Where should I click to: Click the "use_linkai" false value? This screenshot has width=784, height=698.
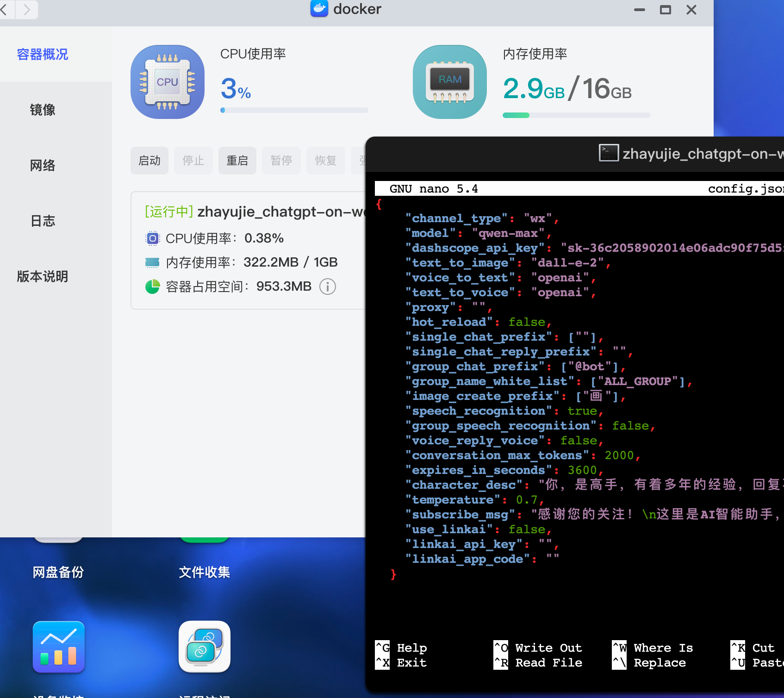pos(527,529)
